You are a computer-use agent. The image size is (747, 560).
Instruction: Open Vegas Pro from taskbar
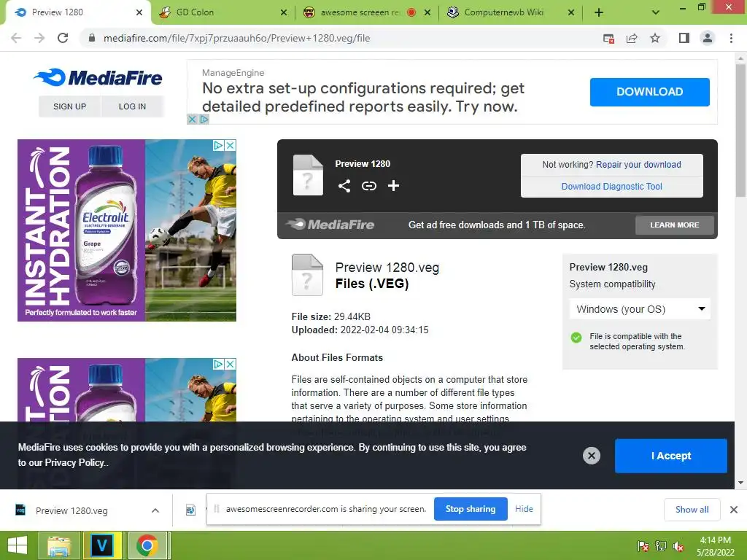(x=102, y=545)
